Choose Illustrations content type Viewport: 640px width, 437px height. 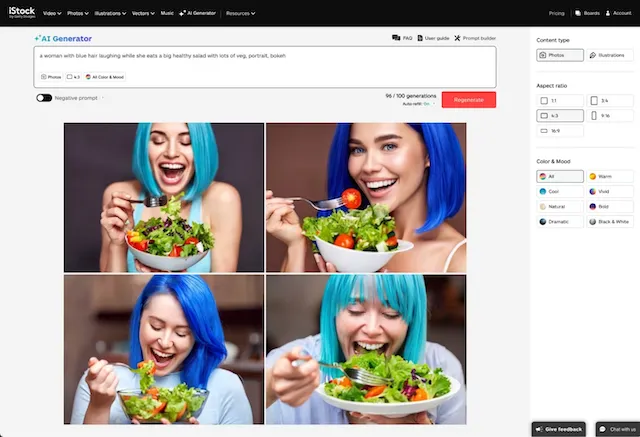pos(610,55)
